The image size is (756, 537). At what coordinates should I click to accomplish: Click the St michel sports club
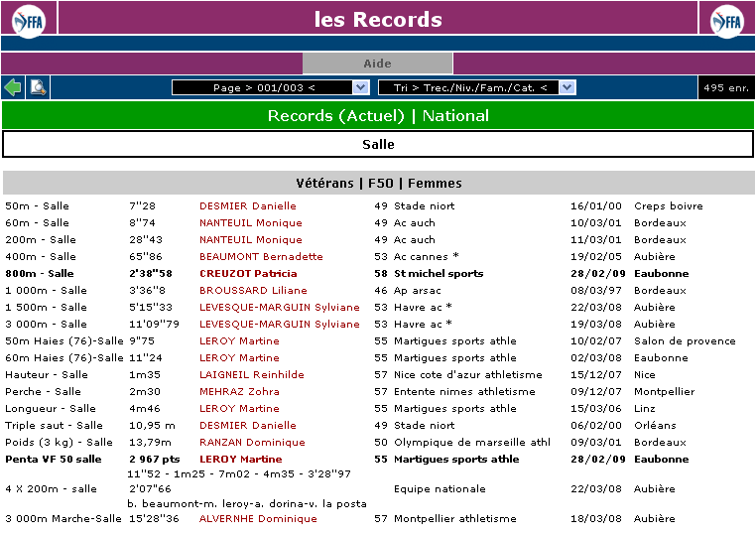(439, 274)
